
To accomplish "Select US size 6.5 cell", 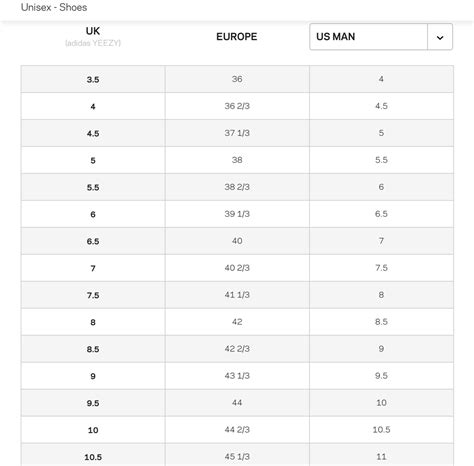I will point(381,214).
